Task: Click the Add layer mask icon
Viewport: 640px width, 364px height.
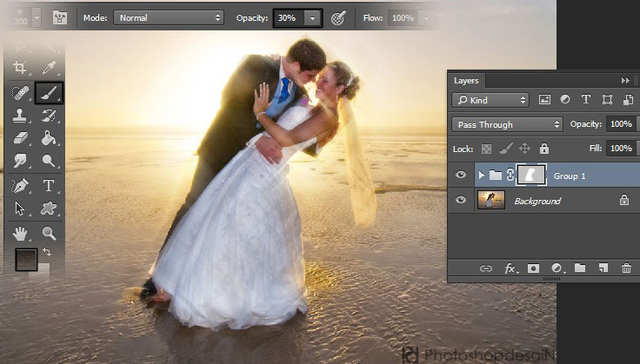Action: coord(533,268)
